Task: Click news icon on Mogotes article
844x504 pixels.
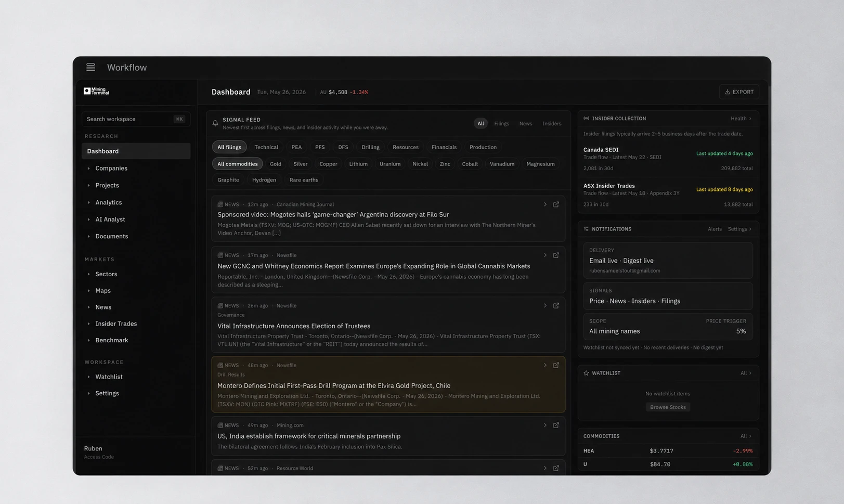Action: (x=220, y=204)
